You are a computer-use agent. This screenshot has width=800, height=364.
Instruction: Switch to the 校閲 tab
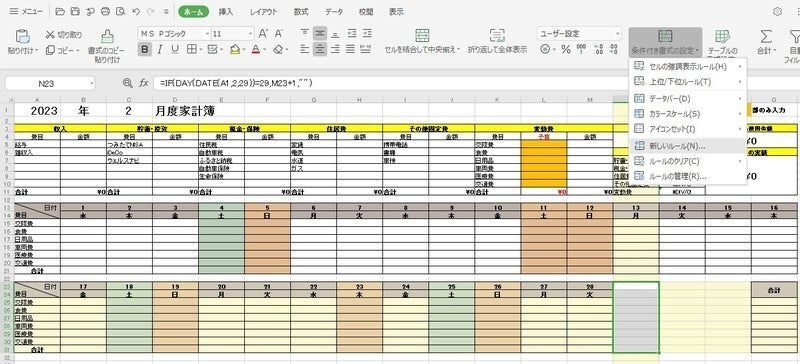click(x=365, y=12)
